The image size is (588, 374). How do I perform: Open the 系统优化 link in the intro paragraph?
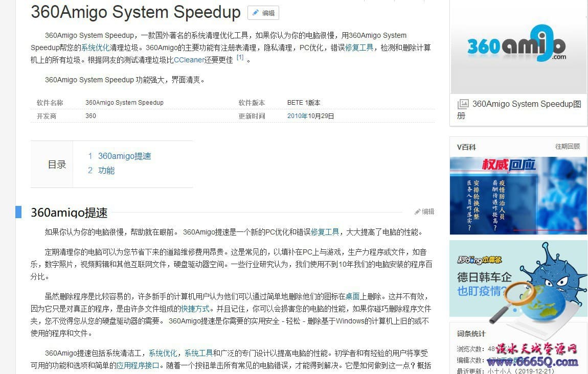coord(95,48)
